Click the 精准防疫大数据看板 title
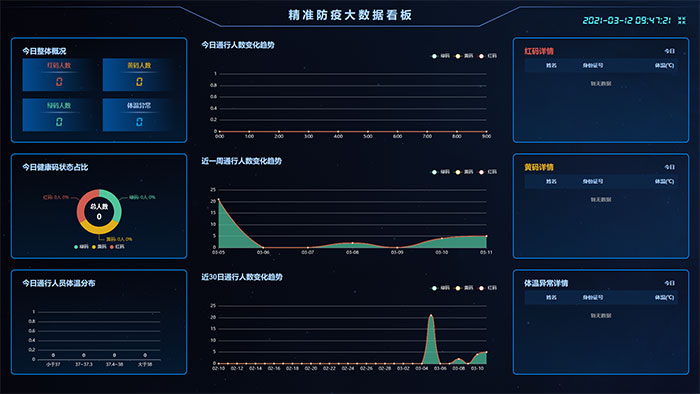Image resolution: width=700 pixels, height=394 pixels. (x=350, y=15)
